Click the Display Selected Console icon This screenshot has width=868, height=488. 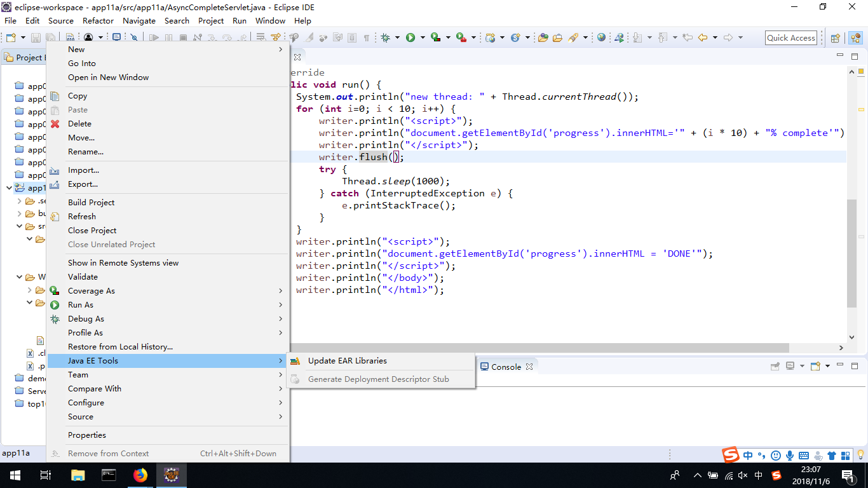[790, 366]
